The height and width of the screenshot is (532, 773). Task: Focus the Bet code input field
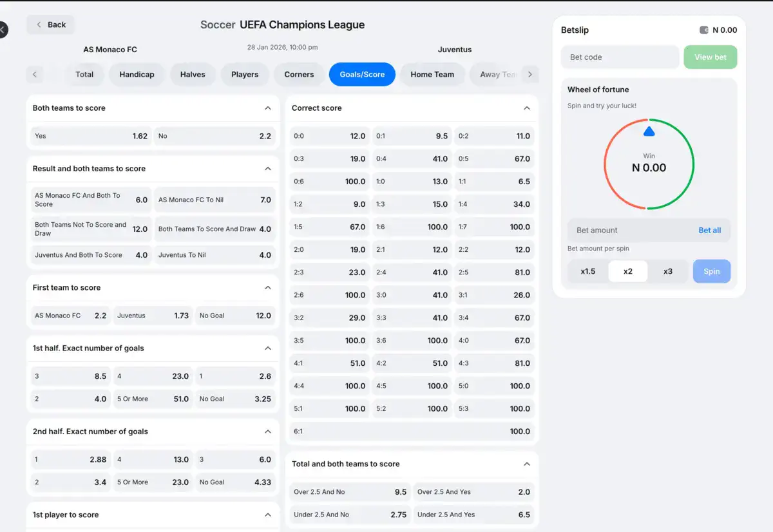click(620, 57)
